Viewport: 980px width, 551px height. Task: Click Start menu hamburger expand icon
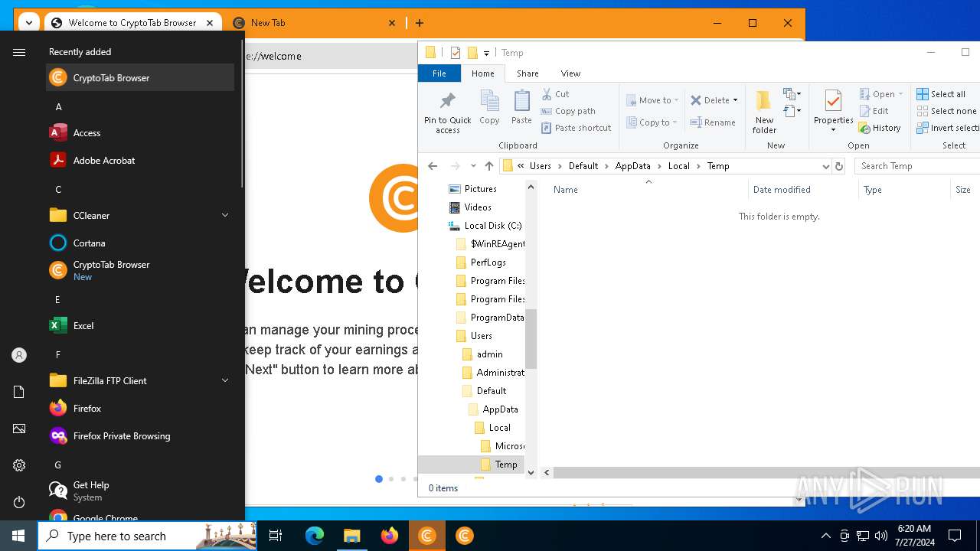pyautogui.click(x=19, y=52)
